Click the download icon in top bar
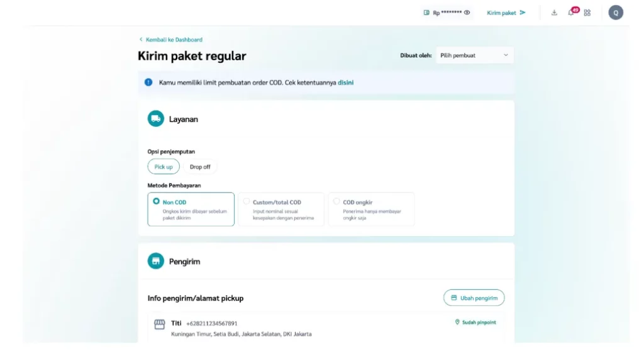 [x=554, y=13]
